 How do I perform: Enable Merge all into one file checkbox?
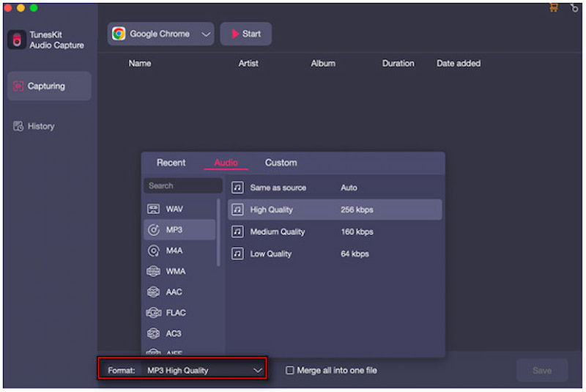pos(289,370)
